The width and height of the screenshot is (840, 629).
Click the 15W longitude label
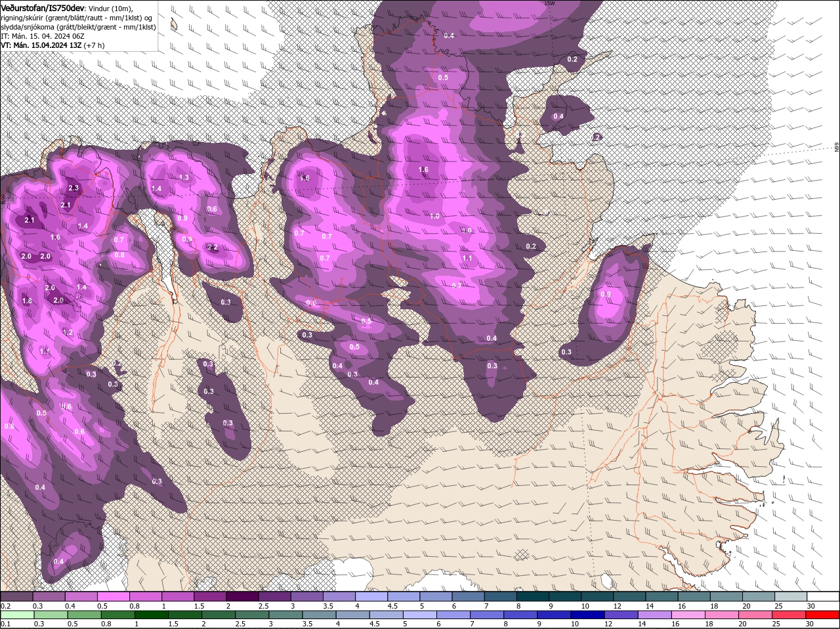549,3
